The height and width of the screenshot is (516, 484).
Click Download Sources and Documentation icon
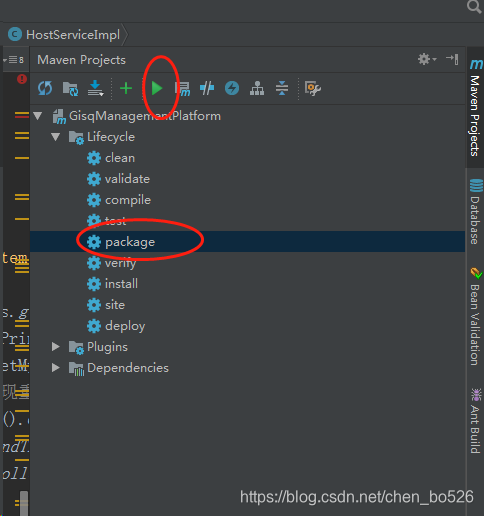coord(96,88)
